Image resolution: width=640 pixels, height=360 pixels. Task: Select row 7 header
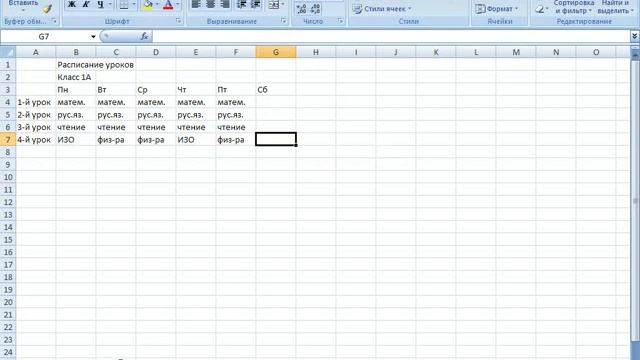(8, 140)
